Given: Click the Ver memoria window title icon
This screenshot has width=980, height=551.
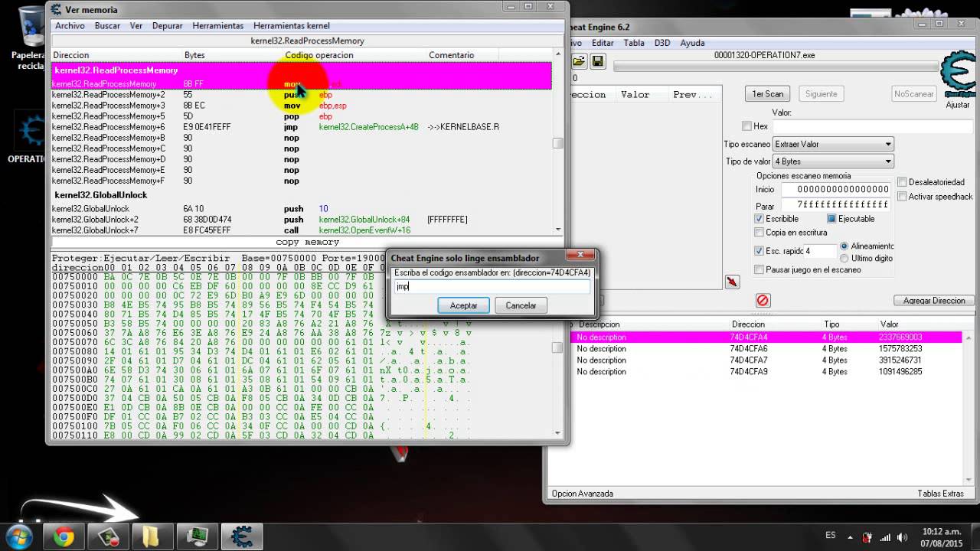Looking at the screenshot, I should click(x=57, y=9).
